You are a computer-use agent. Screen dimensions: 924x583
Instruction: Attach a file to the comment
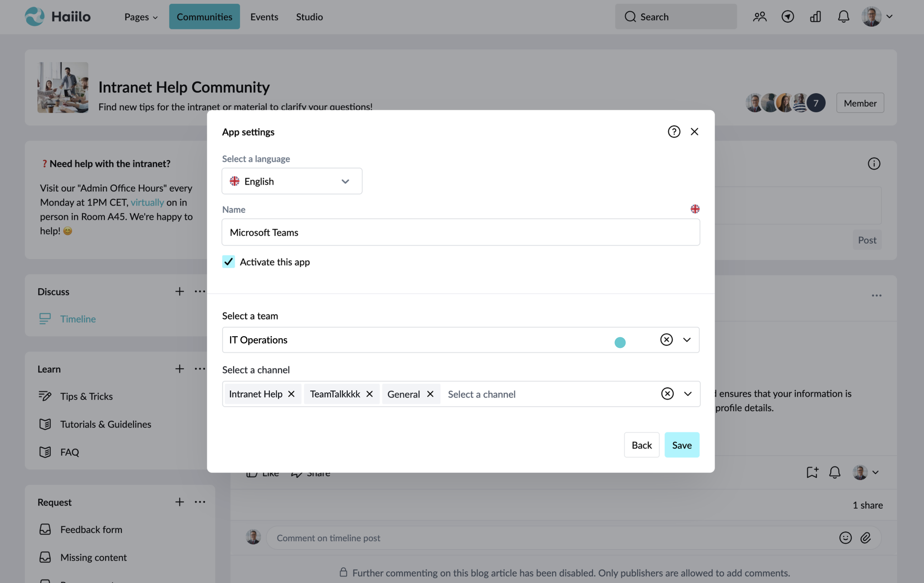click(865, 538)
